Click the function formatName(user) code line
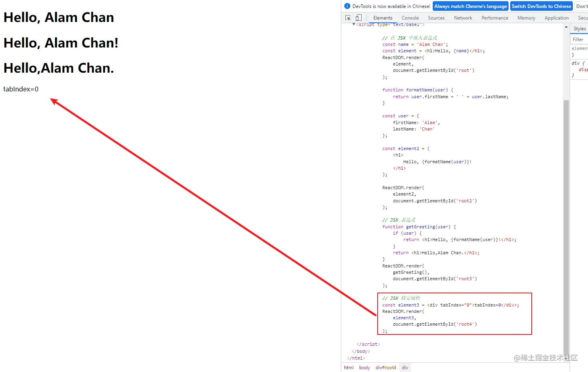 click(x=418, y=90)
